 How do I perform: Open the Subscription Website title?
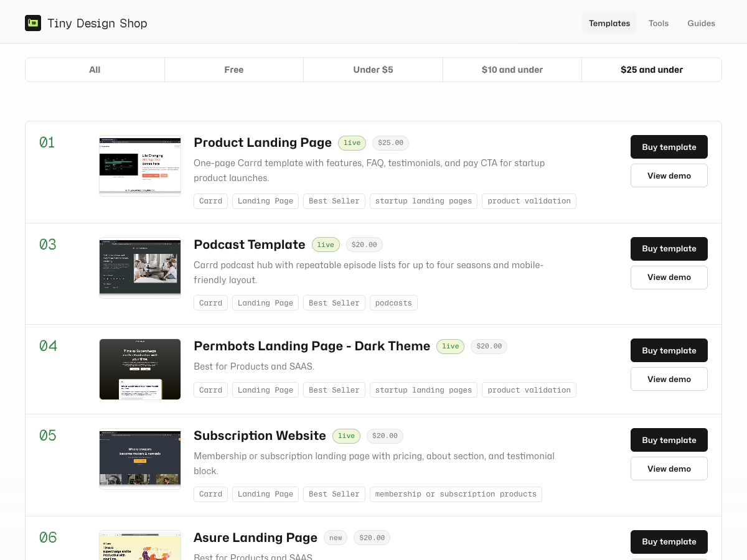click(x=260, y=436)
